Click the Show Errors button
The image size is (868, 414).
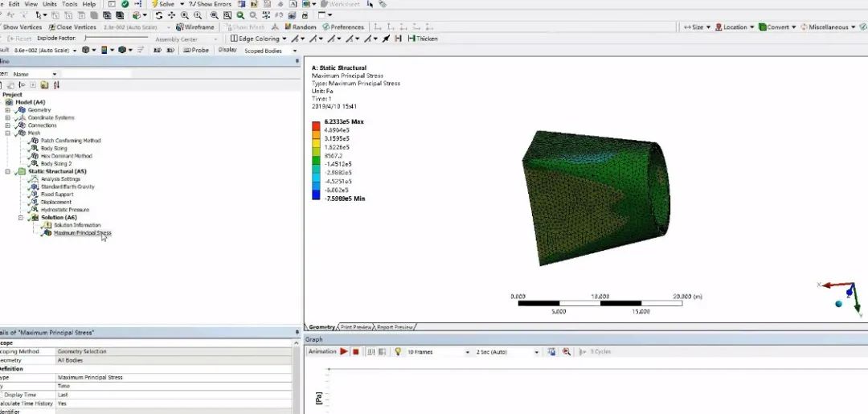click(210, 4)
